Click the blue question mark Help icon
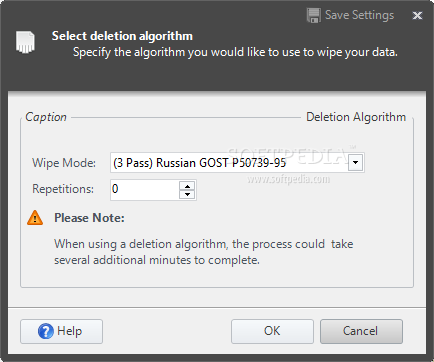The height and width of the screenshot is (362, 434). (46, 331)
